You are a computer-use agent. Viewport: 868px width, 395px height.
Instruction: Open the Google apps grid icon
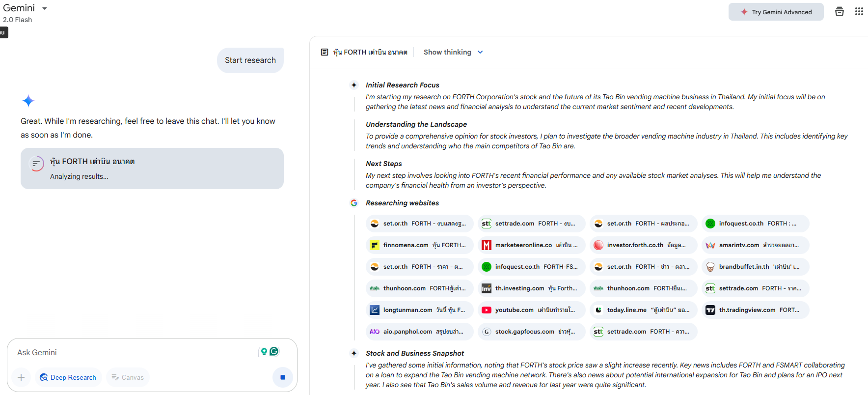pos(859,11)
